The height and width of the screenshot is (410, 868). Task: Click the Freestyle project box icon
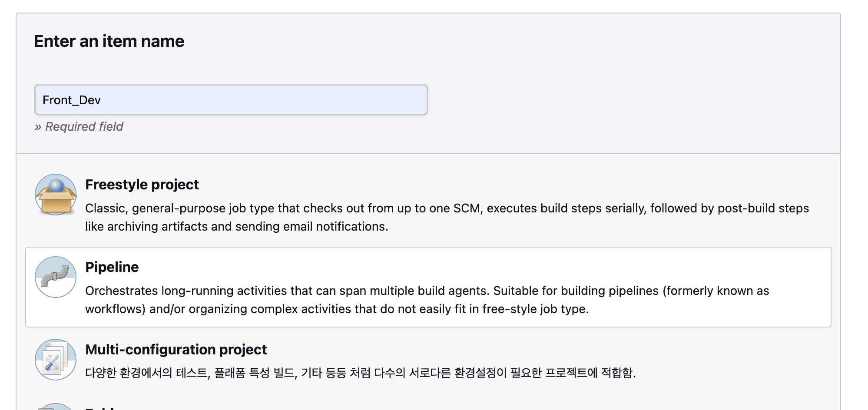(x=56, y=195)
